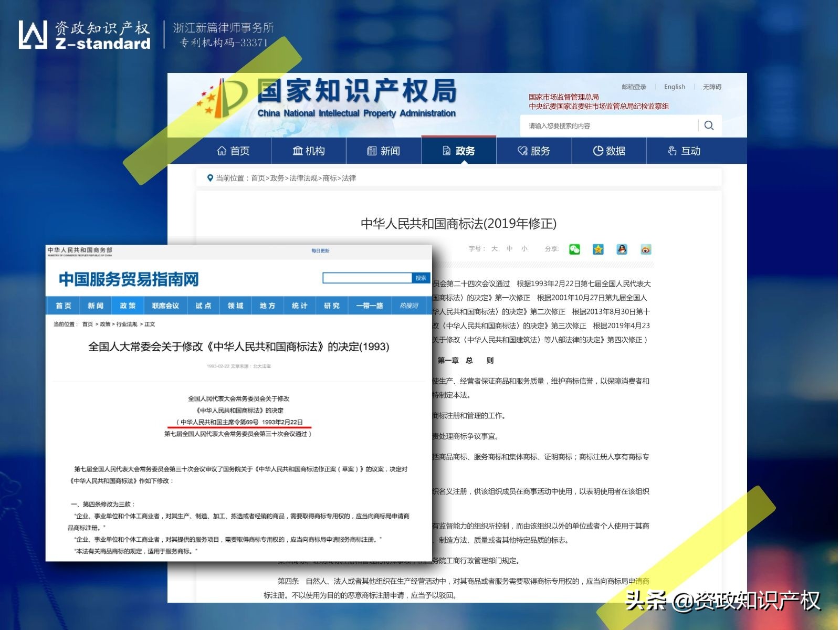Set font size to 小
The height and width of the screenshot is (630, 840).
tap(523, 249)
